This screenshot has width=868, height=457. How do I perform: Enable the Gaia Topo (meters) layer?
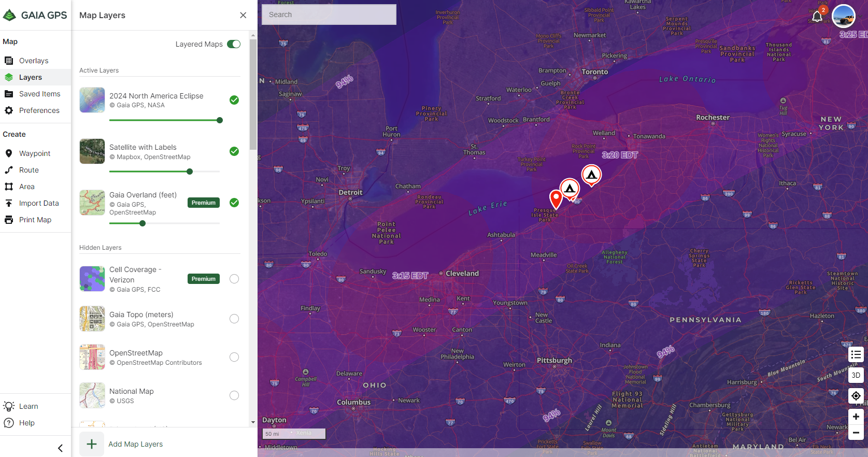click(234, 319)
